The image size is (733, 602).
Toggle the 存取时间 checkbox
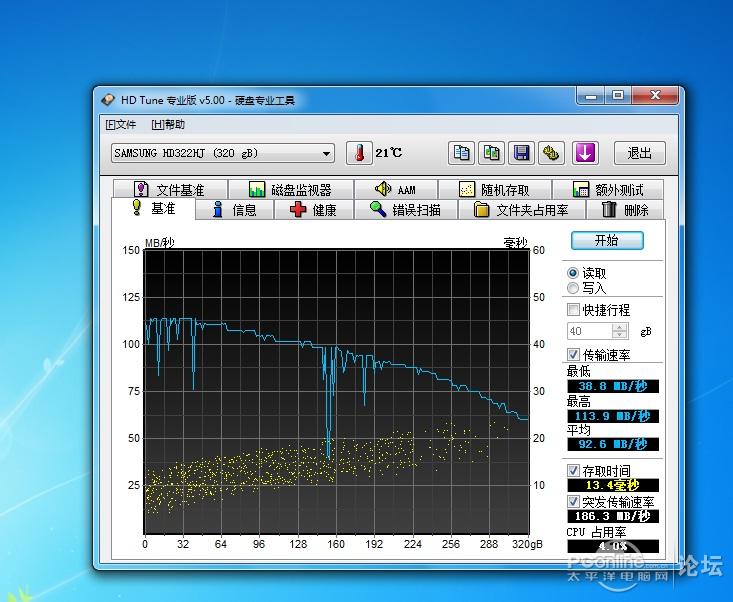click(573, 470)
